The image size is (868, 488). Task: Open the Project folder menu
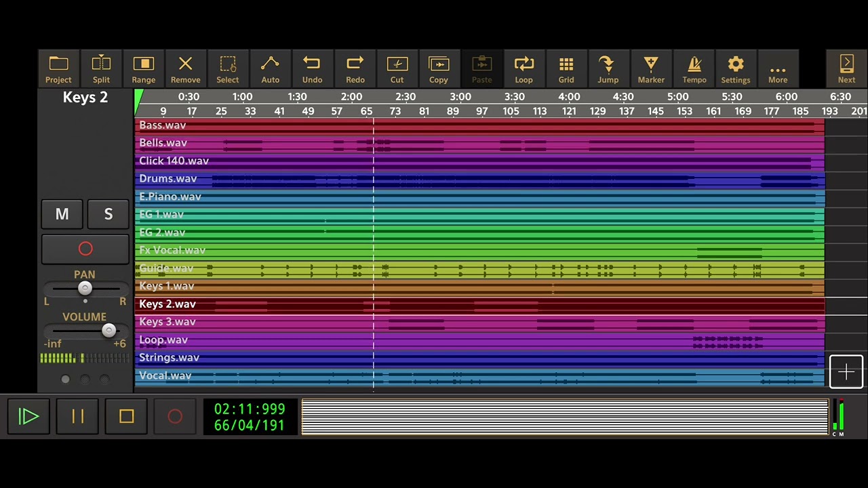coord(58,69)
